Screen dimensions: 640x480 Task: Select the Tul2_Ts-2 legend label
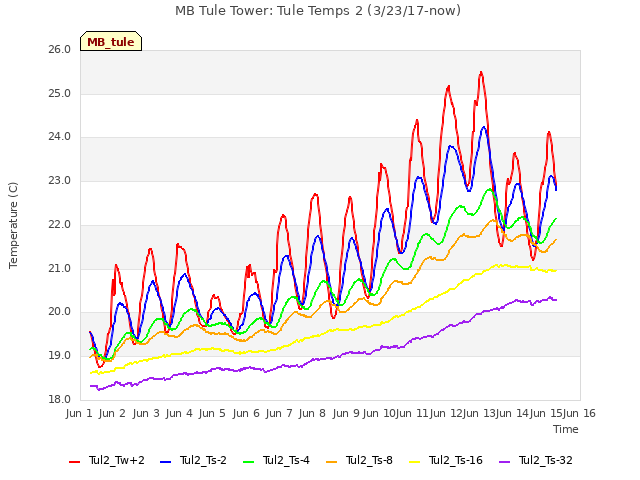[203, 460]
